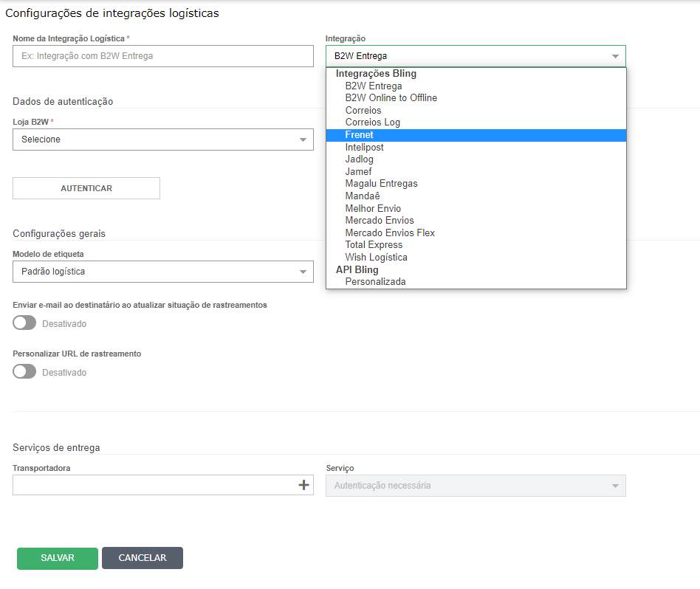Choose Jadlog from the dropdown list
Screen dimensions: 700x589
tap(360, 159)
